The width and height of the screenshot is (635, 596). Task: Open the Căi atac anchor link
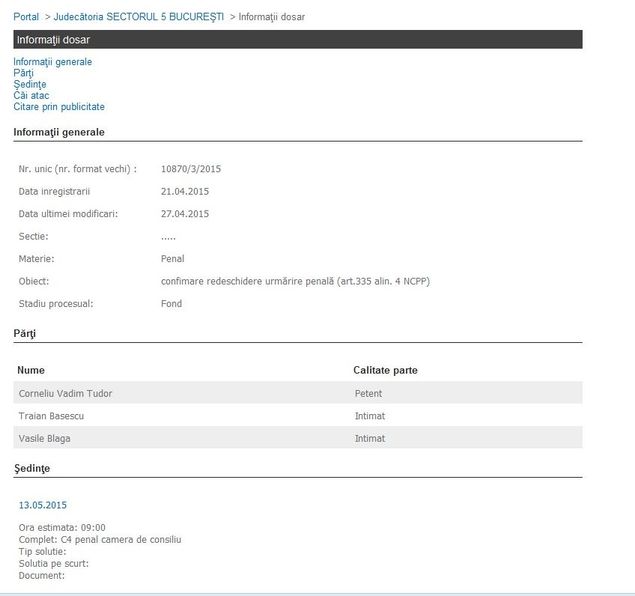[31, 96]
